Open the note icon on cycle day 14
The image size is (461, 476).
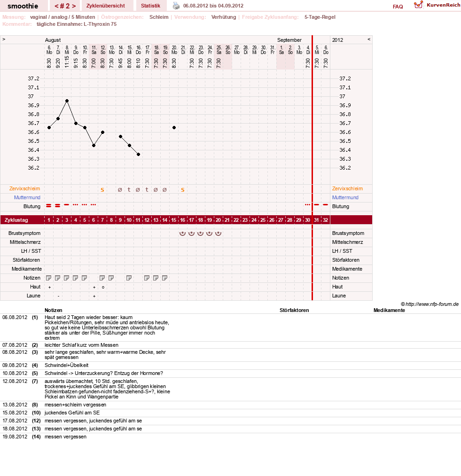(x=165, y=278)
